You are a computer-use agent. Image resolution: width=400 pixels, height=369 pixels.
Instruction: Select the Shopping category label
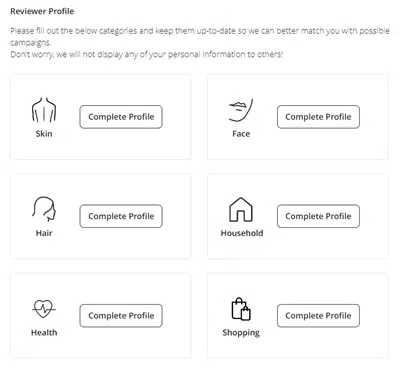pyautogui.click(x=241, y=333)
